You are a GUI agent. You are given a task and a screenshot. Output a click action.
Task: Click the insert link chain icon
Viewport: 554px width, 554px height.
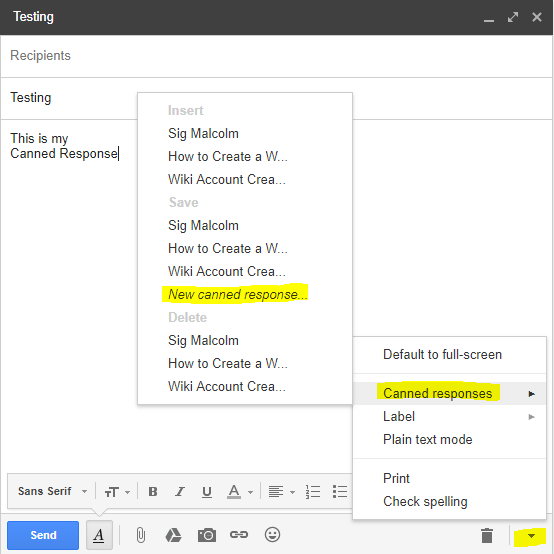239,535
